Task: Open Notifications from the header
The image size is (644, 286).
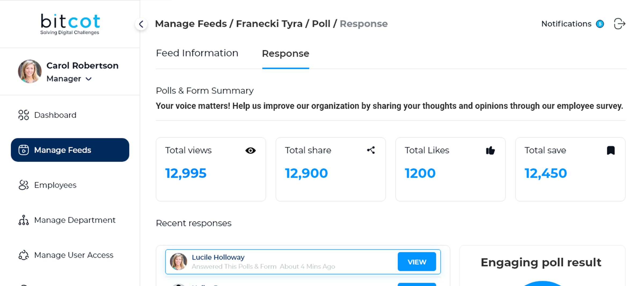Action: coord(566,24)
